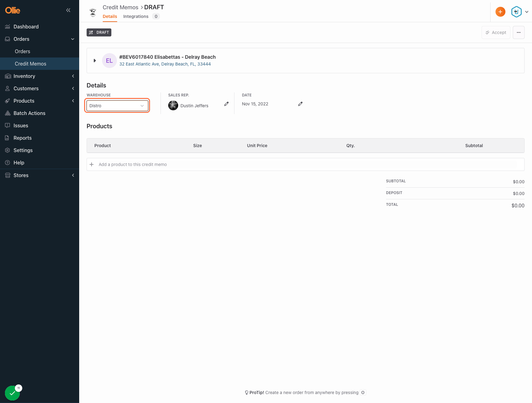The height and width of the screenshot is (403, 532).
Task: Expand the Inventory submenu chevron
Action: tap(73, 76)
